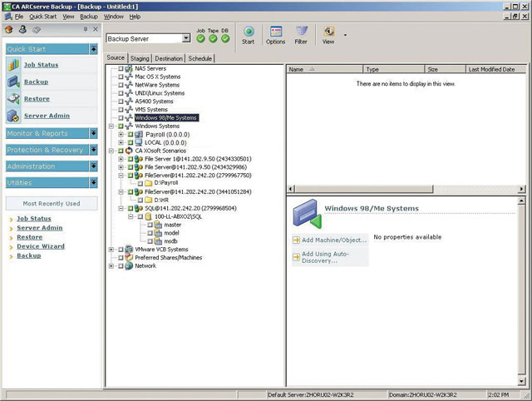This screenshot has height=401, width=532.
Task: Click the Job status green check indicator
Action: pos(201,39)
